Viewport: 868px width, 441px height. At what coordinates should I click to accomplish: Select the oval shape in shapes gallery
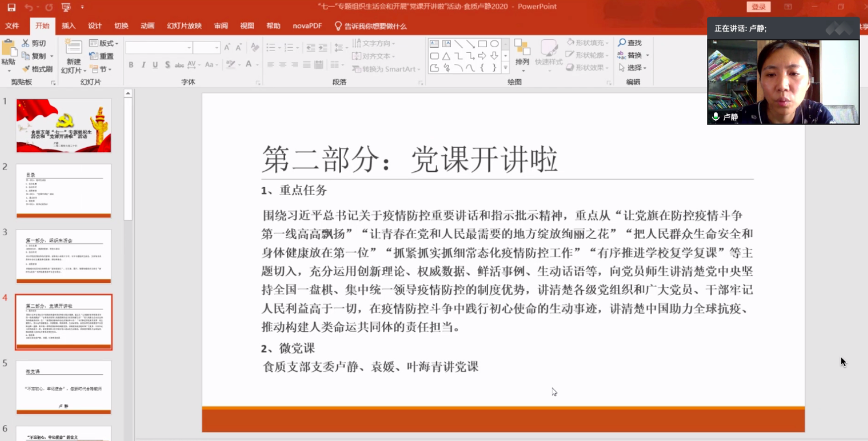494,44
